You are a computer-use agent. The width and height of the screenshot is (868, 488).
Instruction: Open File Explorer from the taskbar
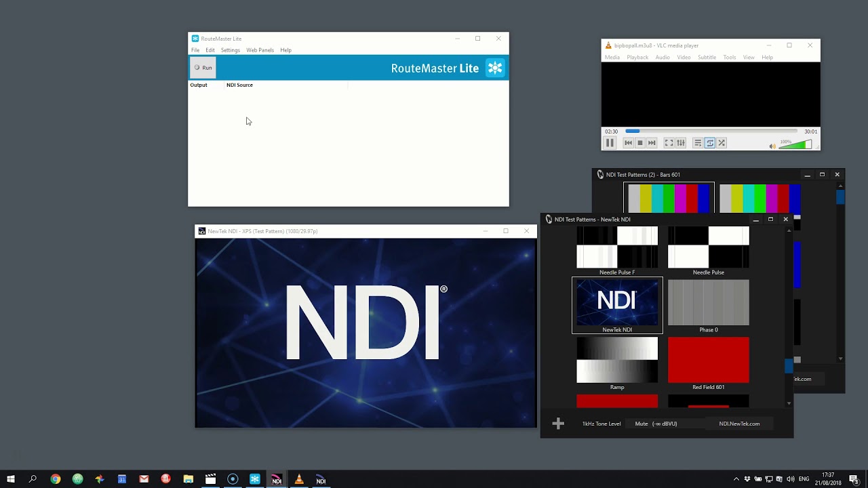point(188,479)
